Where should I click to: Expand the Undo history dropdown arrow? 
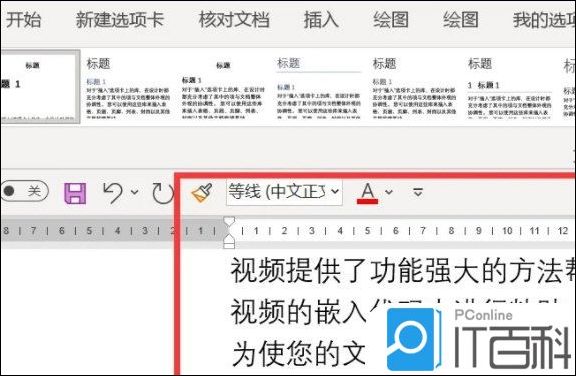click(134, 192)
